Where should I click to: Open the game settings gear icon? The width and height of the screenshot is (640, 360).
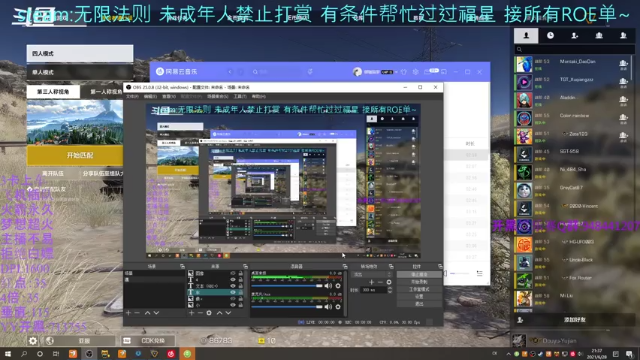tap(33, 340)
